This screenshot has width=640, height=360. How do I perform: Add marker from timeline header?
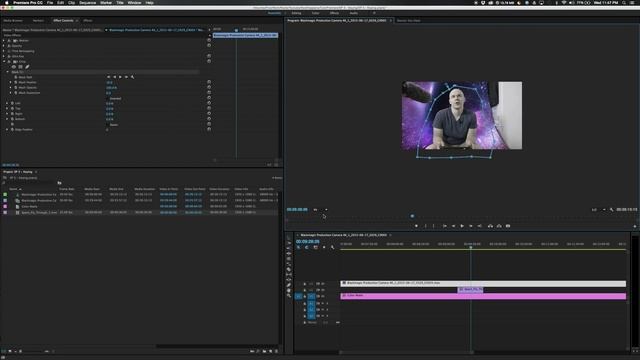(324, 247)
